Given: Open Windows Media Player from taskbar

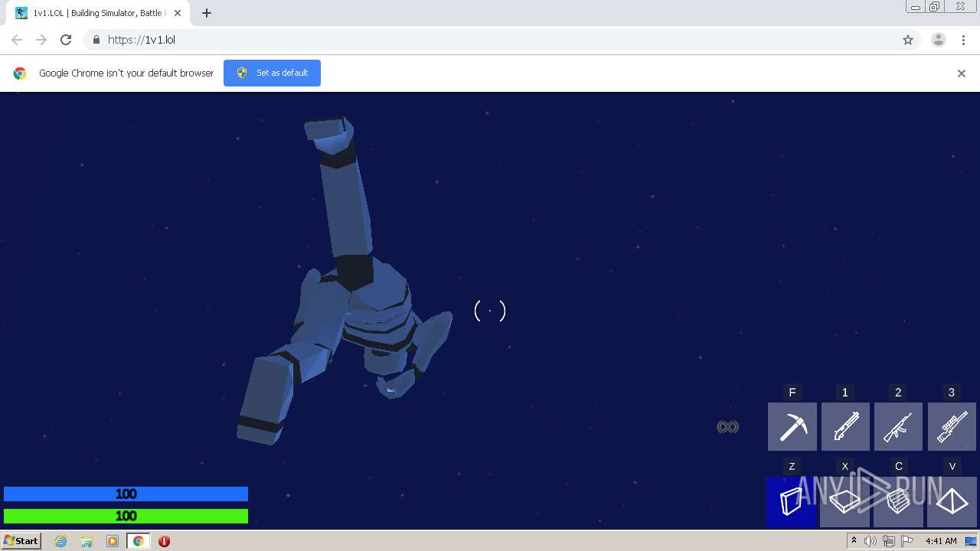Looking at the screenshot, I should click(113, 541).
